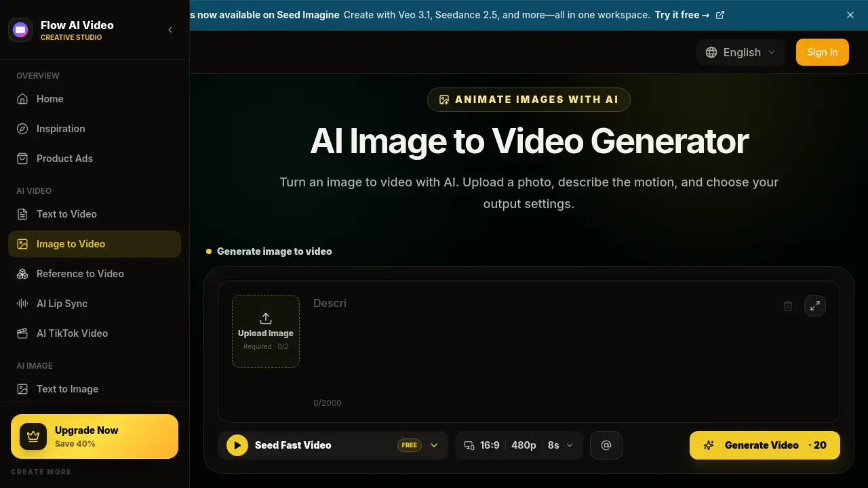Click the external link icon in banner
The width and height of the screenshot is (868, 488).
click(720, 15)
